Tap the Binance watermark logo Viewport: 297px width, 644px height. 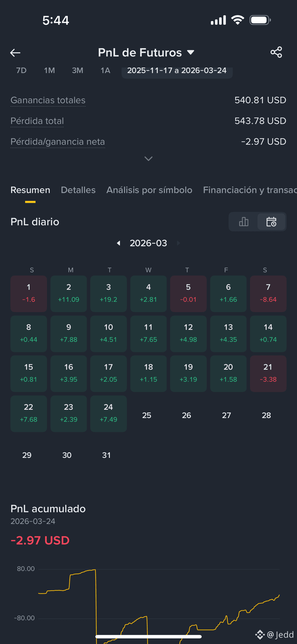[260, 635]
